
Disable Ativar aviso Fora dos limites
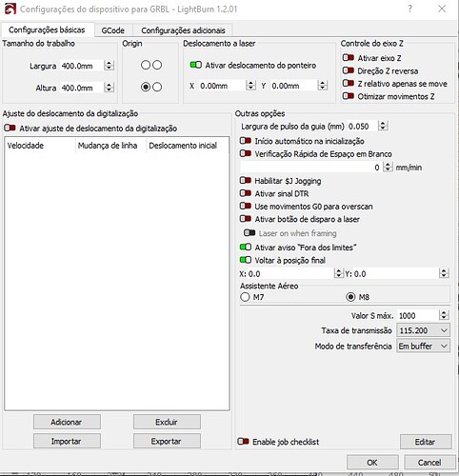coord(246,247)
